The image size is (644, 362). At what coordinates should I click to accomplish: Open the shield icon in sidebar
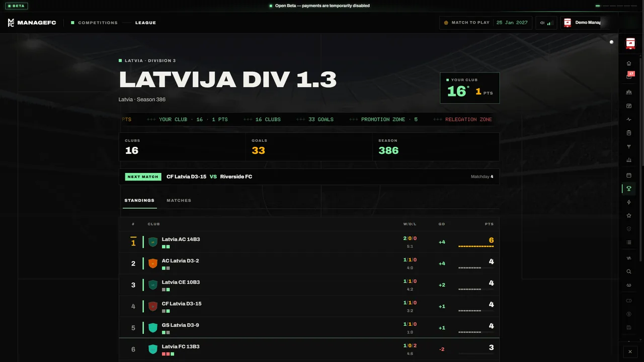[x=628, y=229]
